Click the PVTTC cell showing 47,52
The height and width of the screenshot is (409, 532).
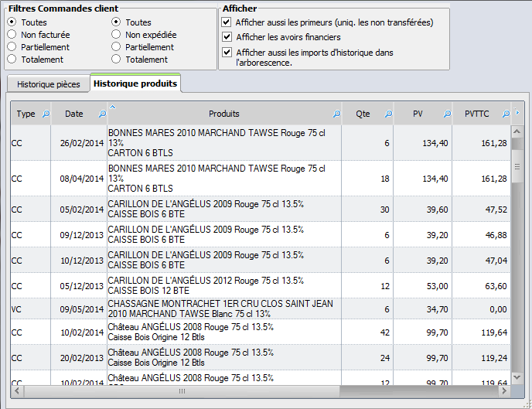[x=482, y=210]
